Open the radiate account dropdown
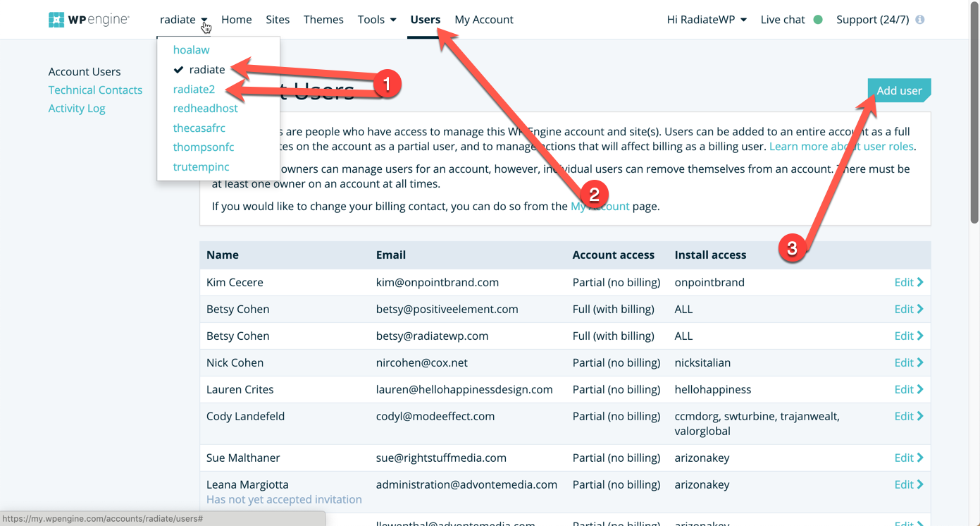The image size is (980, 526). [183, 20]
